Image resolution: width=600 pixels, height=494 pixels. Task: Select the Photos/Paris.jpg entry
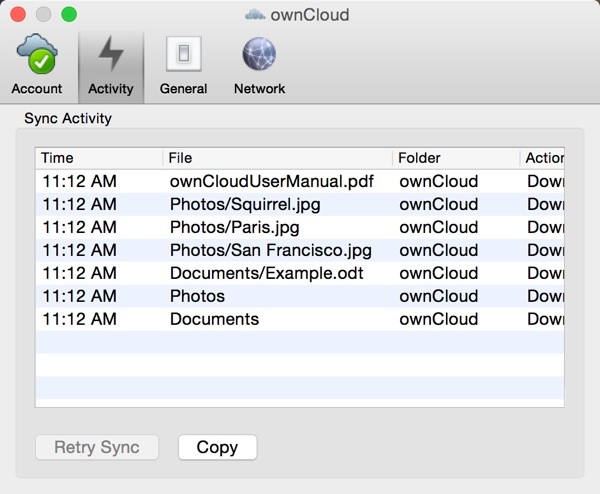click(x=300, y=227)
